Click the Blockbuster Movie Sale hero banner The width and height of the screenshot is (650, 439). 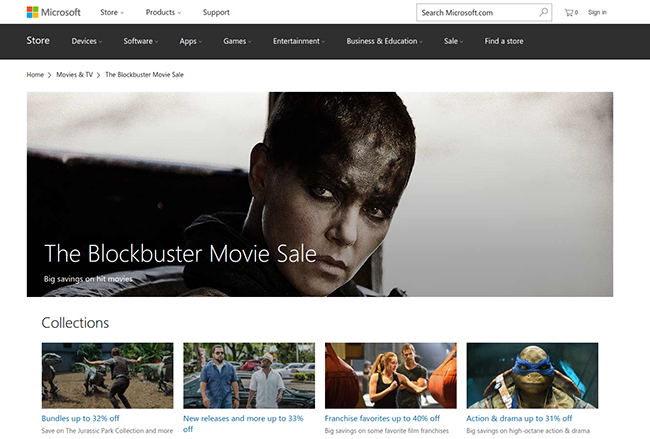[x=320, y=194]
